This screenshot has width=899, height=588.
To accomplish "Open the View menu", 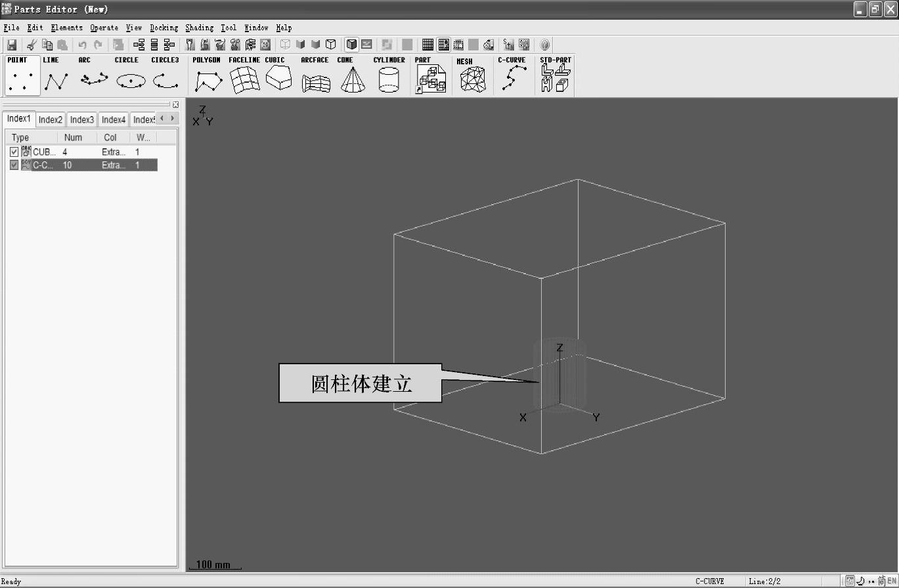I will [x=134, y=28].
